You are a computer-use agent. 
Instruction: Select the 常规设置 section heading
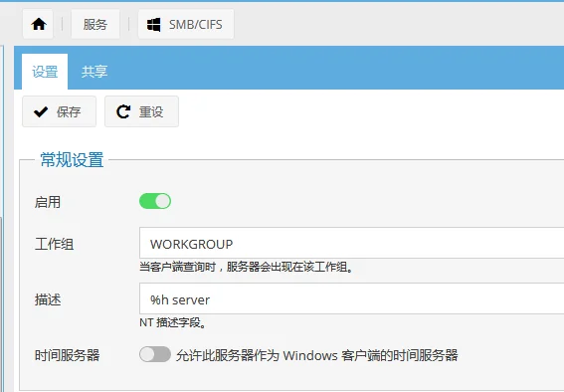(72, 159)
